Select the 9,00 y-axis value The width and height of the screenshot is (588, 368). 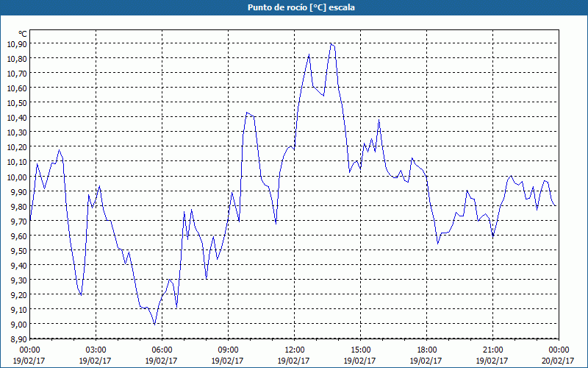(x=19, y=325)
